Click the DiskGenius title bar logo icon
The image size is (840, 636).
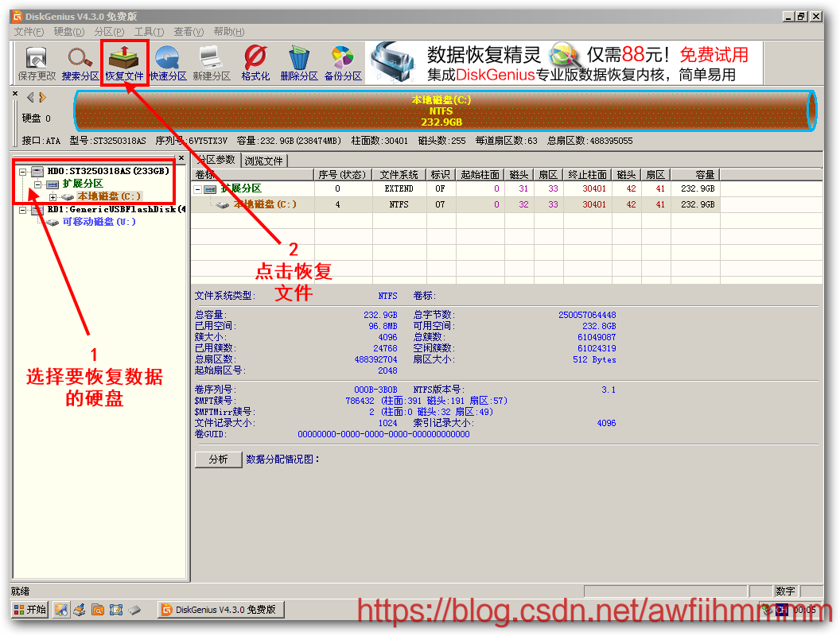17,17
